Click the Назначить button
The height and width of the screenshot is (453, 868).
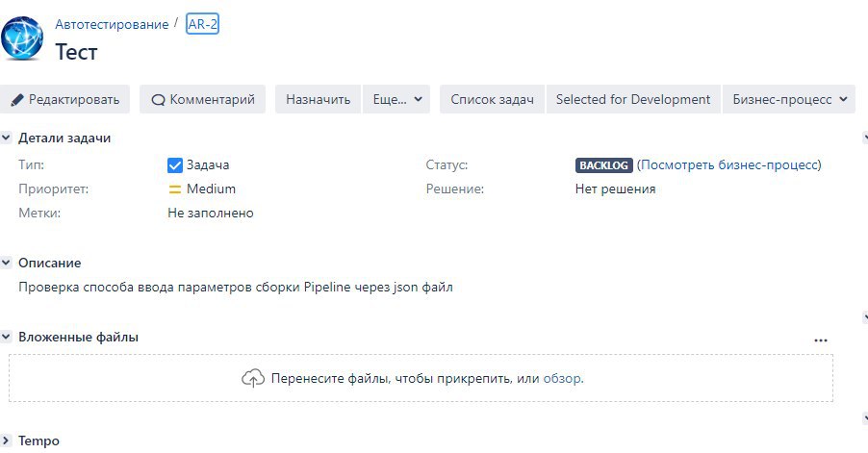coord(318,100)
